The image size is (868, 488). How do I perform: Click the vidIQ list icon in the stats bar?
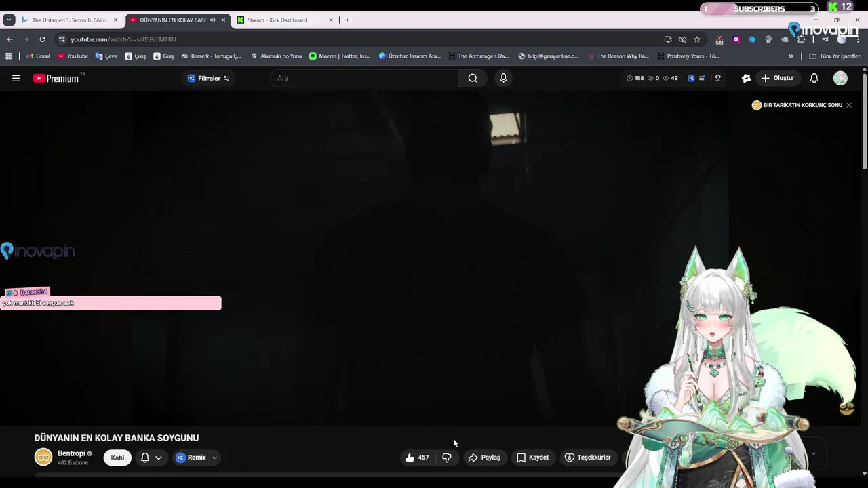click(x=702, y=78)
